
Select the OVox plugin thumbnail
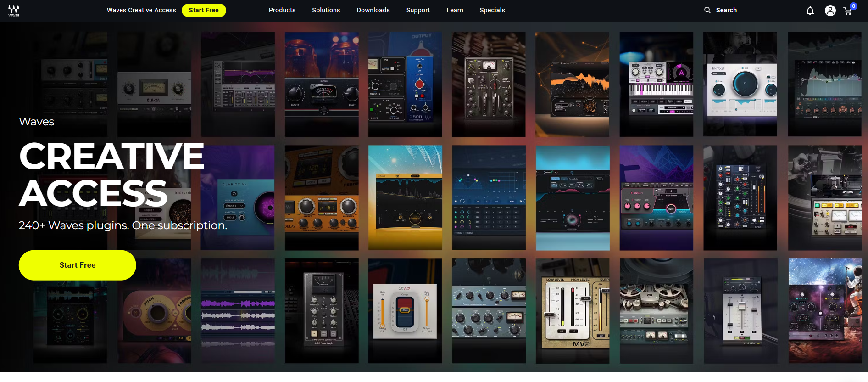[657, 198]
